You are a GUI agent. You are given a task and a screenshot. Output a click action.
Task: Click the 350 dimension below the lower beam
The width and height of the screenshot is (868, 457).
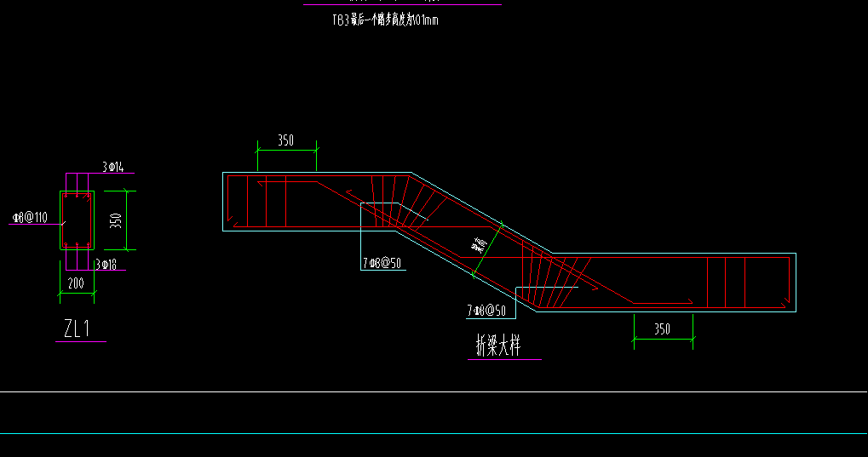(662, 329)
